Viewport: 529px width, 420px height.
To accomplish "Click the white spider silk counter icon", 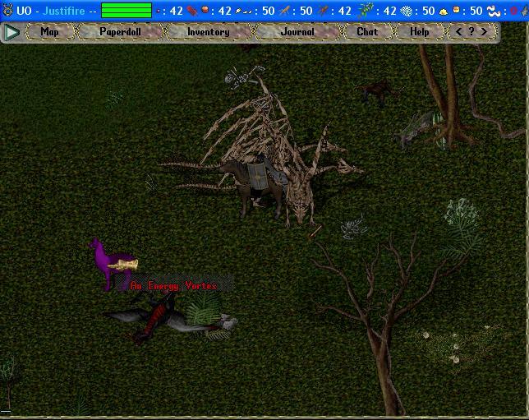I will tap(406, 12).
